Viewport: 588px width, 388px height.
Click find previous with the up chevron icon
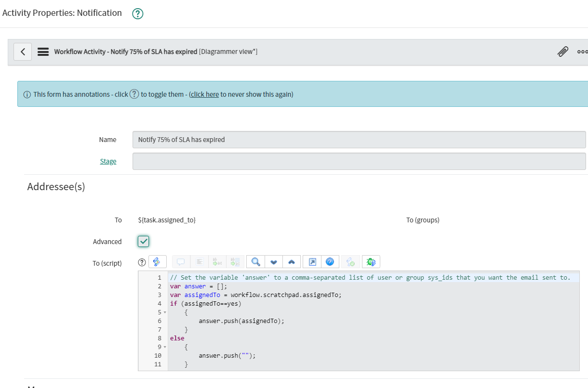(x=292, y=261)
